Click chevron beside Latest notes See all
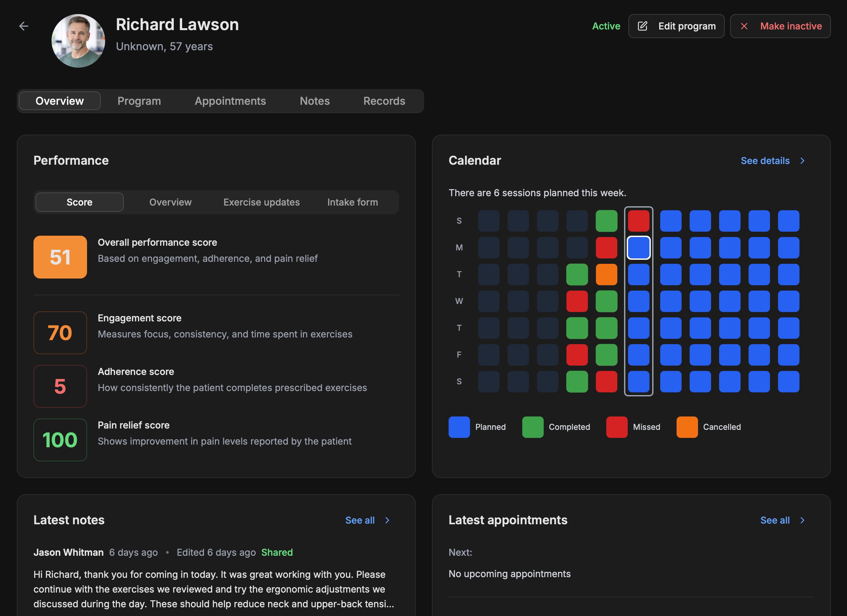Screen dimensions: 847x616 tap(387, 520)
